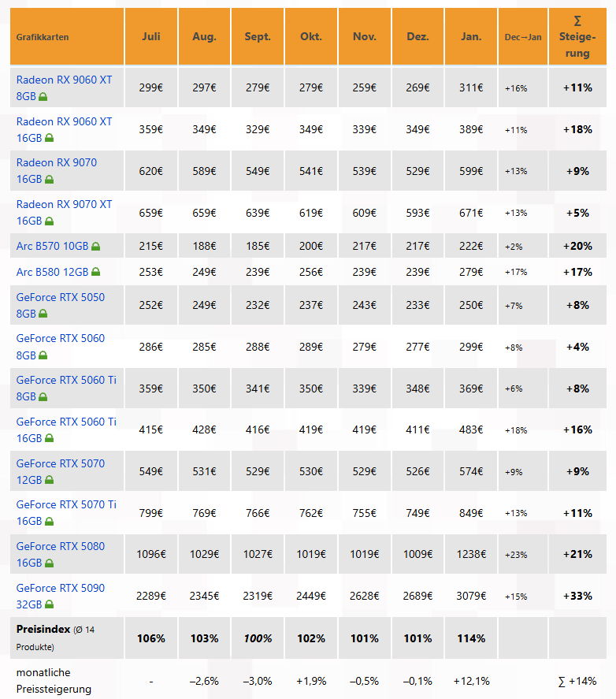Select the Jan. column header
Image resolution: width=616 pixels, height=699 pixels.
[x=471, y=37]
